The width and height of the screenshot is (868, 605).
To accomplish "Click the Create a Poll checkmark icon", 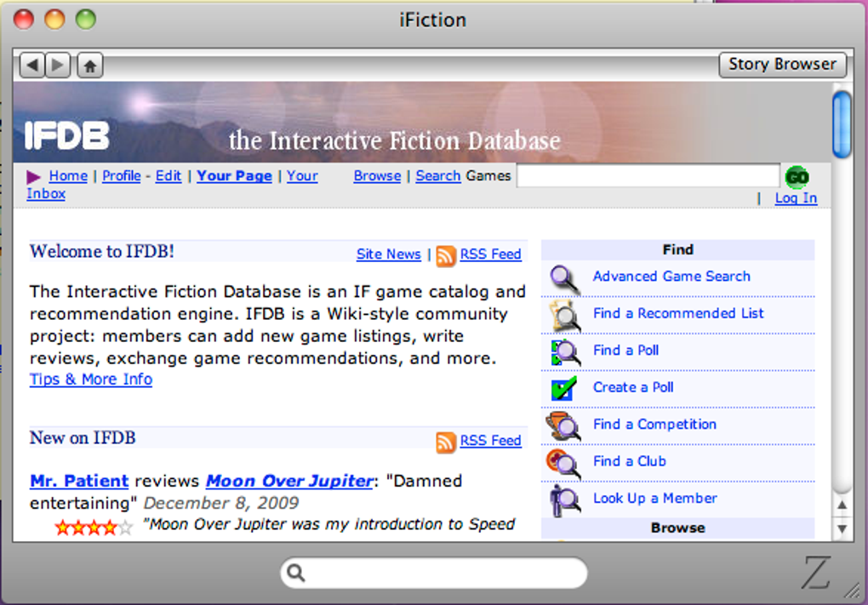I will pos(564,388).
